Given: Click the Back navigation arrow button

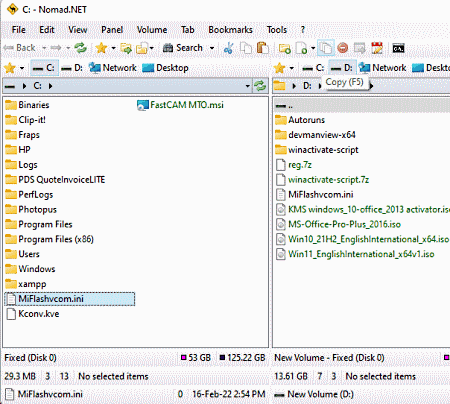Looking at the screenshot, I should (x=19, y=48).
